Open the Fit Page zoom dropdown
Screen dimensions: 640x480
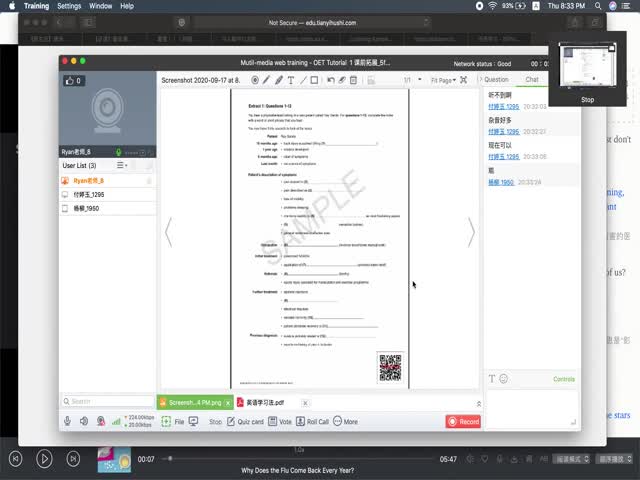point(444,80)
